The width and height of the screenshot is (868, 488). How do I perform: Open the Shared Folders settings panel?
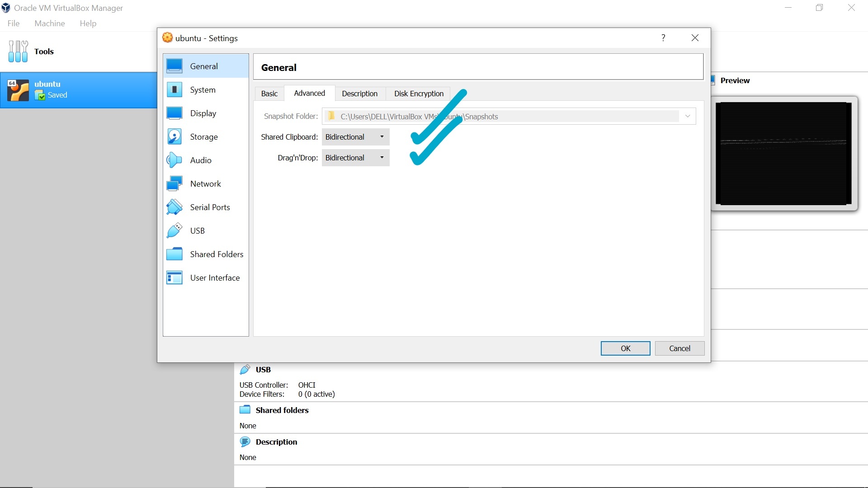tap(217, 254)
